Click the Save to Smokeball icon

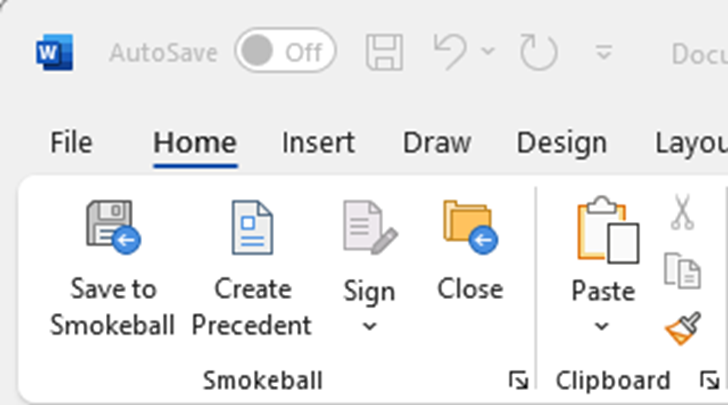[113, 228]
